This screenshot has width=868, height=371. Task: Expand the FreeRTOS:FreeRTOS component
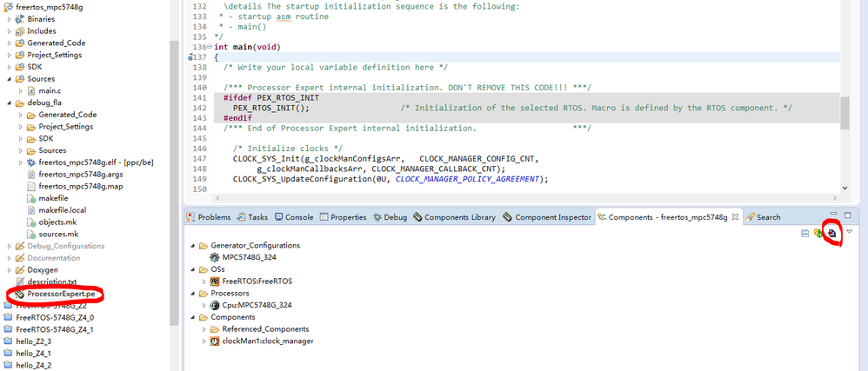point(204,282)
